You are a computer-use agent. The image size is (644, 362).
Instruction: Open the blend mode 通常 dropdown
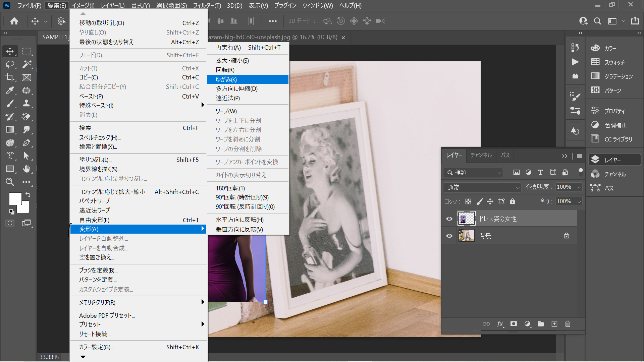click(482, 187)
